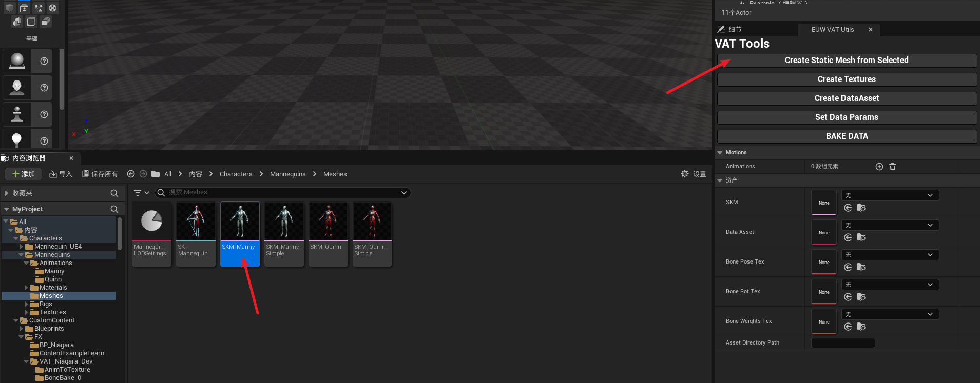The width and height of the screenshot is (980, 383).
Task: Open the Bone Pose Tex dropdown
Action: coord(890,255)
